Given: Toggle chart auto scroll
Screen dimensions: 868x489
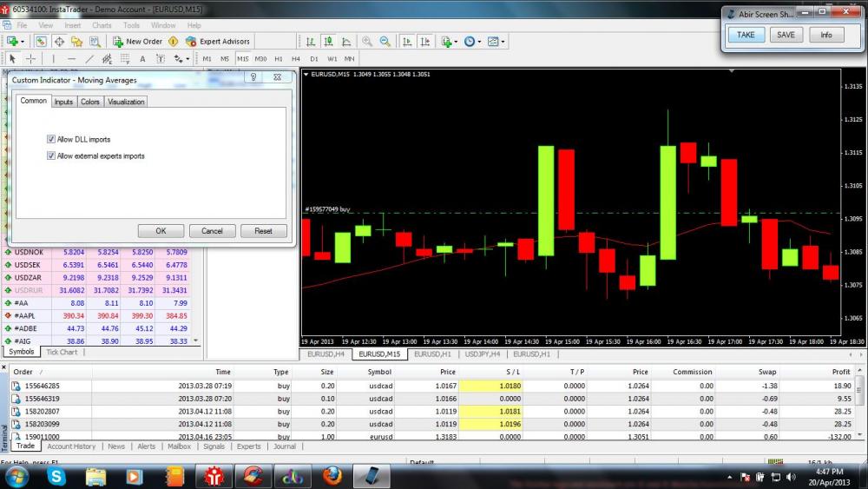Looking at the screenshot, I should click(407, 42).
